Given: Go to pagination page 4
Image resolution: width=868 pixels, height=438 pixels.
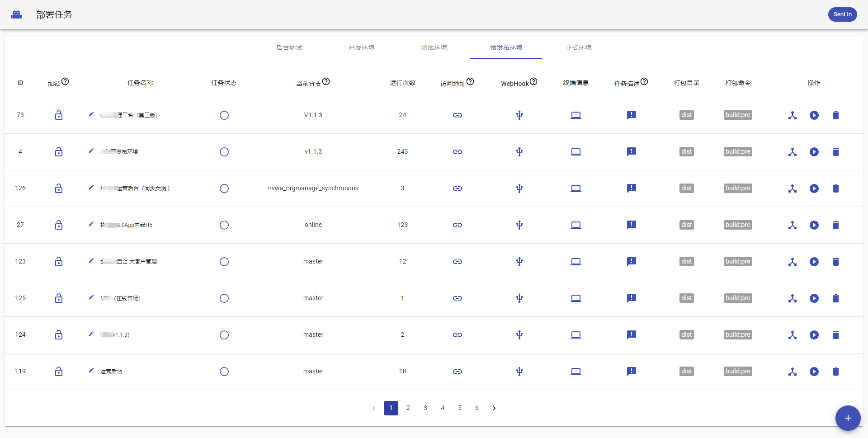Looking at the screenshot, I should (x=443, y=408).
